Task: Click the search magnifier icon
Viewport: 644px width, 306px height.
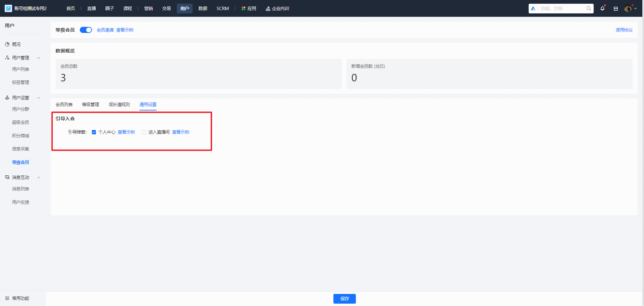Action: pos(589,8)
